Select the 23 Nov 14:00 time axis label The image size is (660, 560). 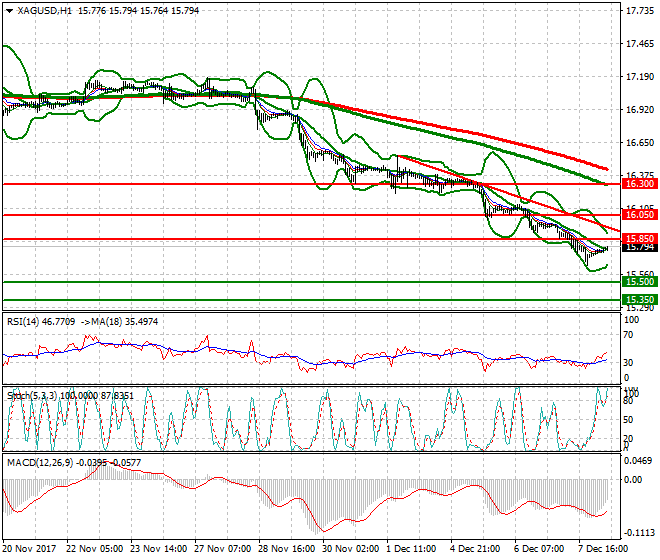159,549
